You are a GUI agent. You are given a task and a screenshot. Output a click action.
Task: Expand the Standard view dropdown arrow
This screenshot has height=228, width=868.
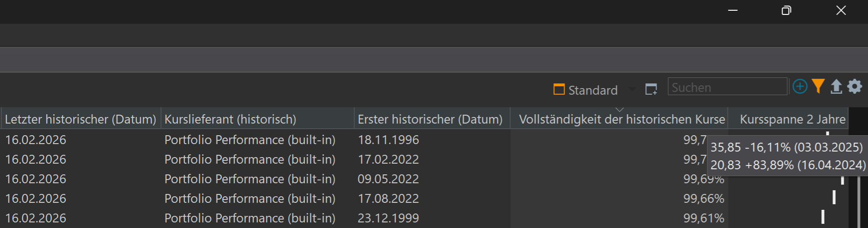click(x=632, y=89)
